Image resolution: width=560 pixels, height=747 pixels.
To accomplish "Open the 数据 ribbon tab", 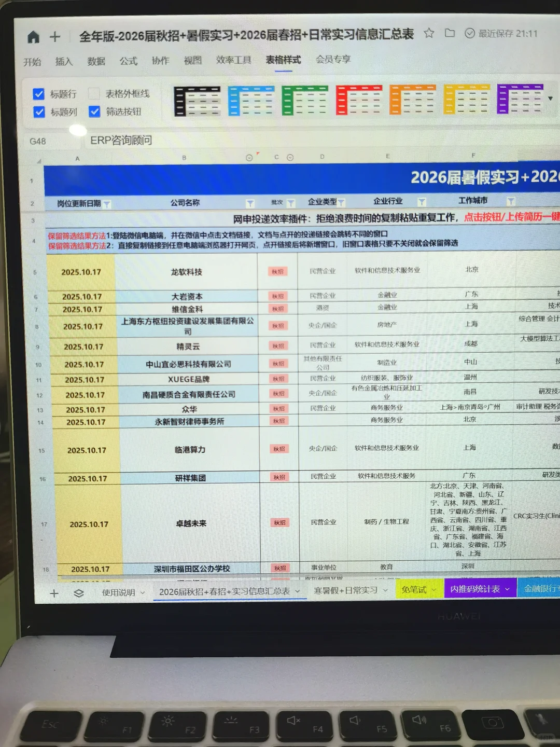I will coord(96,61).
